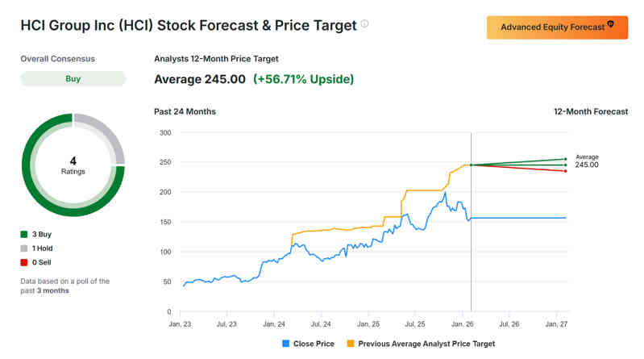Click the +56.71% Upside text
This screenshot has height=359, width=644.
click(x=303, y=79)
